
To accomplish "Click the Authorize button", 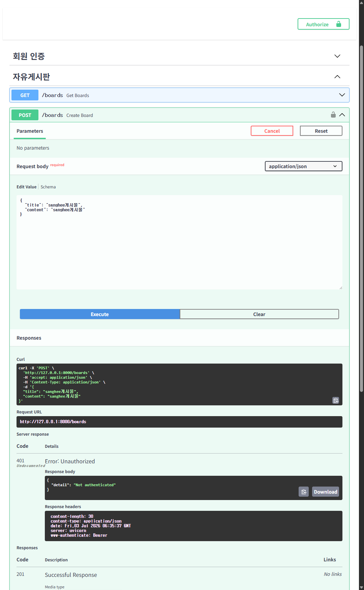I will pos(323,24).
